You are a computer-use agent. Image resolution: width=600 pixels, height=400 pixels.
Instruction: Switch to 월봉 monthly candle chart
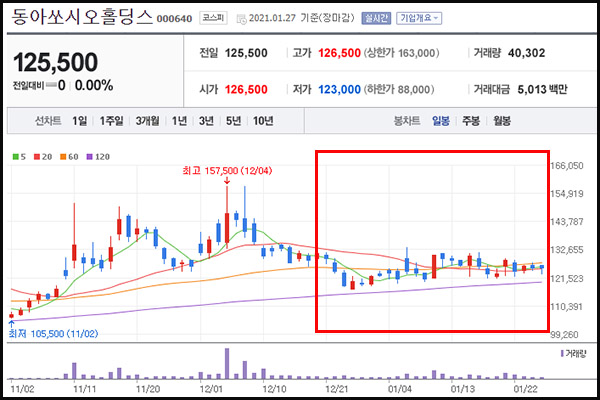pos(502,121)
